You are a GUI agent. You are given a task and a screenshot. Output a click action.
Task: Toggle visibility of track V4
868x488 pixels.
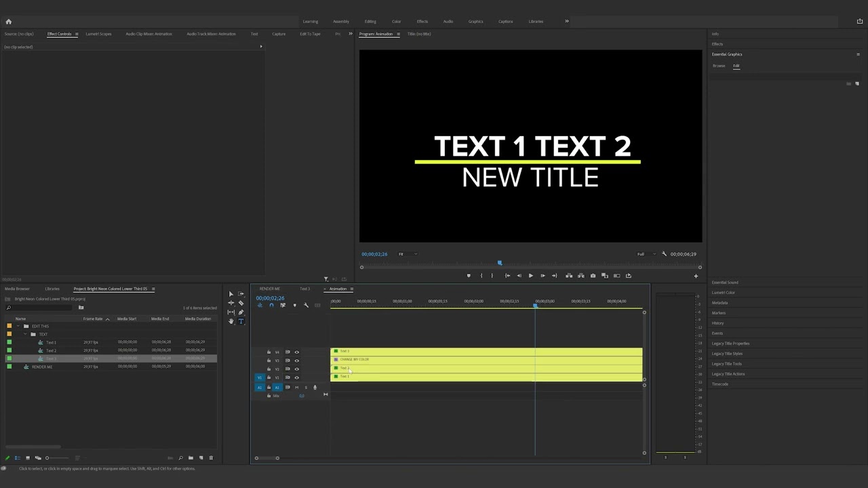pyautogui.click(x=296, y=352)
